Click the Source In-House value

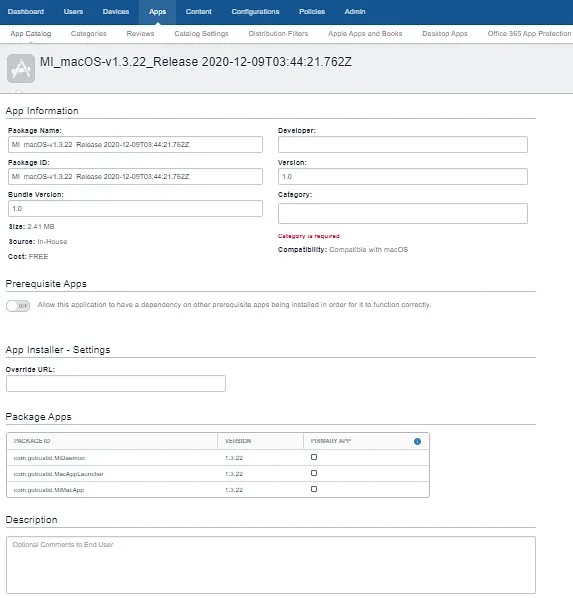[52, 241]
